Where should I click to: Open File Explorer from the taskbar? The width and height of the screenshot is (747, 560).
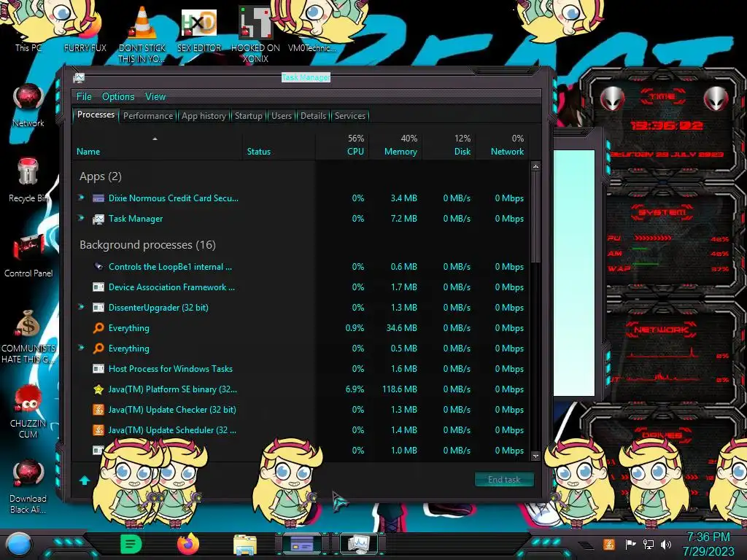245,544
